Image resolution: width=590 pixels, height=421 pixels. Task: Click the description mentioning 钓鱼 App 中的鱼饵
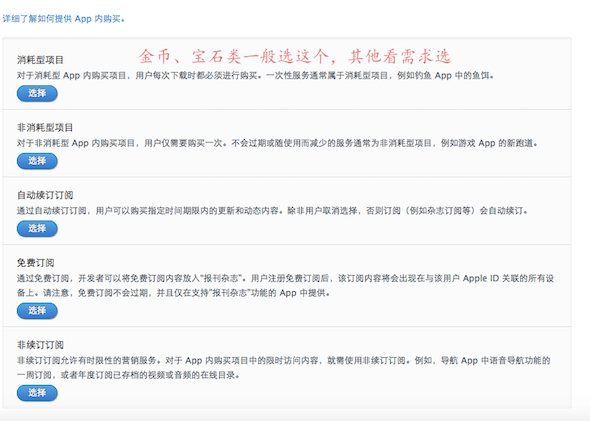tap(255, 76)
